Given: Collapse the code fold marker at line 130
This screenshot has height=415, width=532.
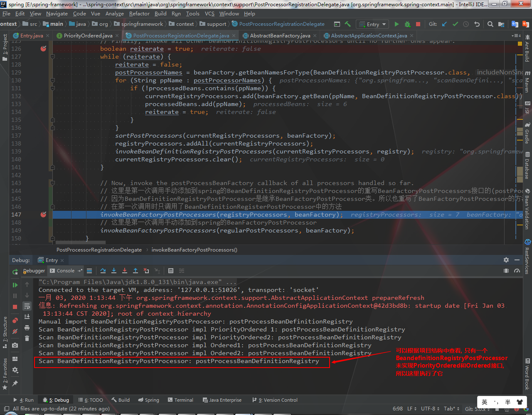Looking at the screenshot, I should (52, 80).
